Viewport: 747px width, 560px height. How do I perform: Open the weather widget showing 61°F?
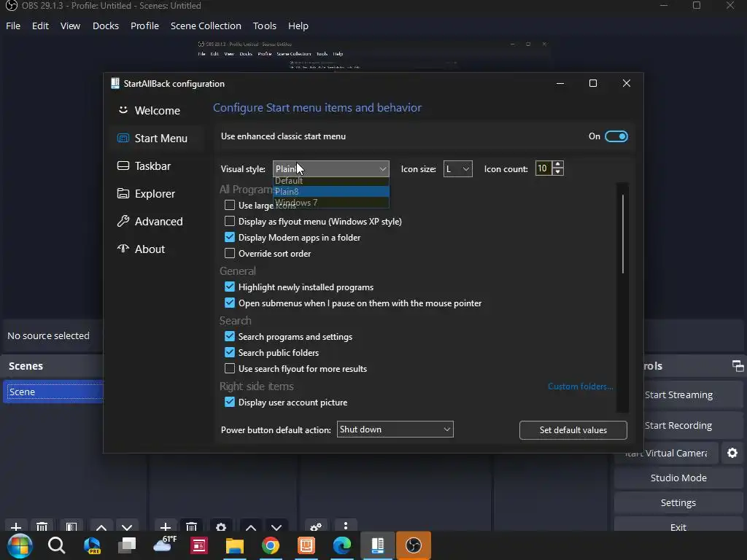click(x=165, y=543)
